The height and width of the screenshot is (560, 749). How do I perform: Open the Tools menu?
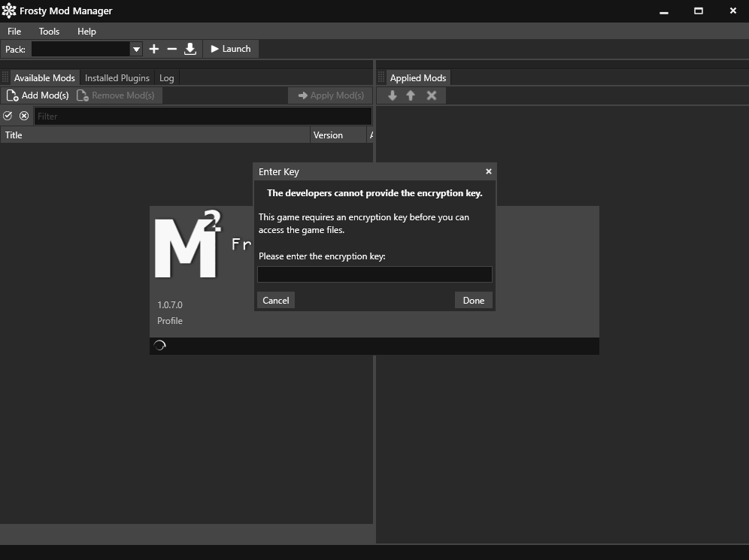pyautogui.click(x=49, y=32)
